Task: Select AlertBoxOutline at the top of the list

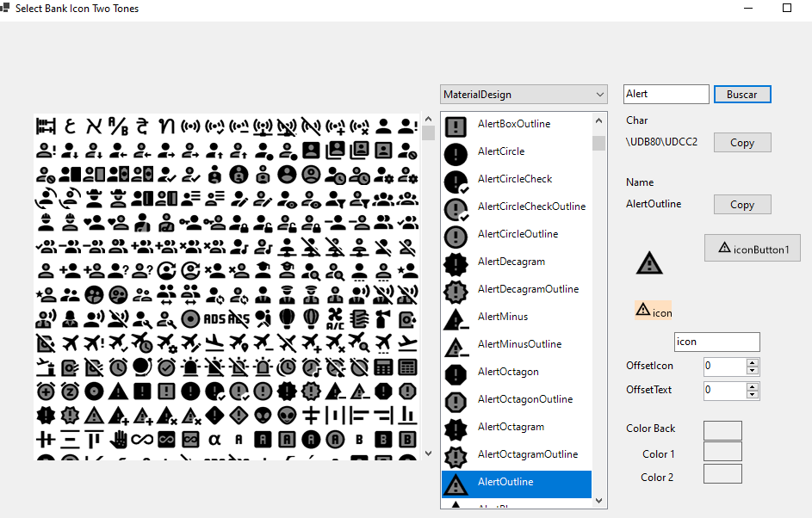Action: pos(515,123)
